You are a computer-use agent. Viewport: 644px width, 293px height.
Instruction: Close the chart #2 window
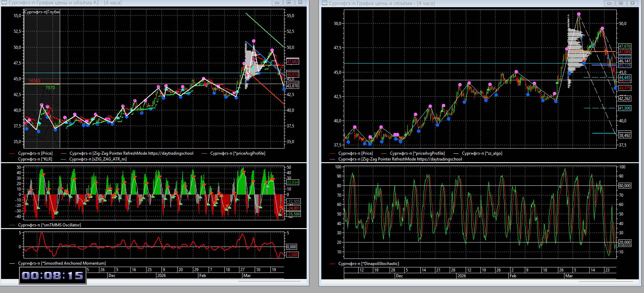point(300,3)
